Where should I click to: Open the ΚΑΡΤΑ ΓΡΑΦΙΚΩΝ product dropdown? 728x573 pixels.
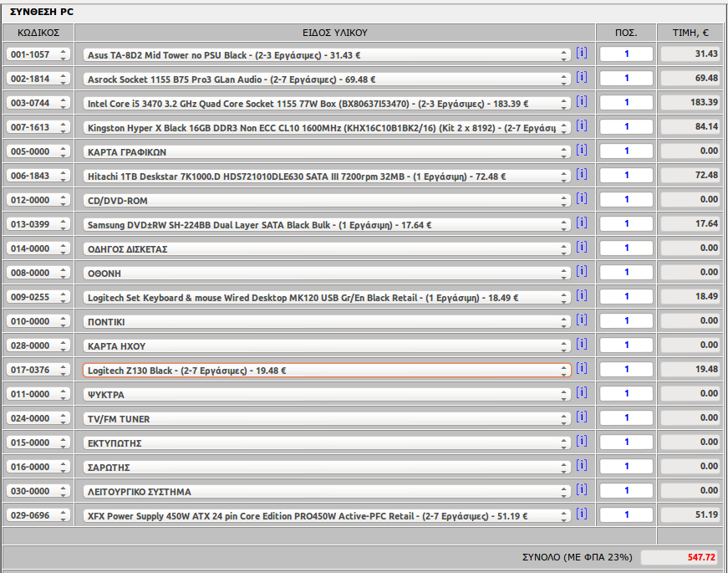click(327, 152)
